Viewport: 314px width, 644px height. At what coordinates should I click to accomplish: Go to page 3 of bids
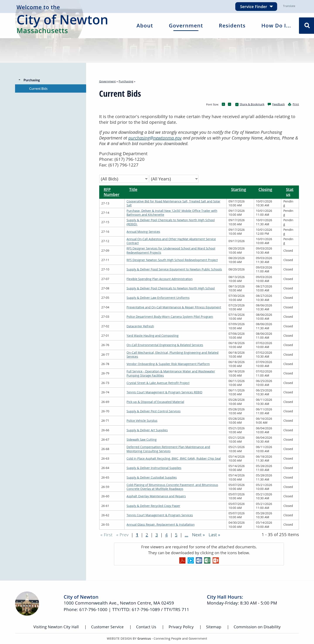pos(157,535)
